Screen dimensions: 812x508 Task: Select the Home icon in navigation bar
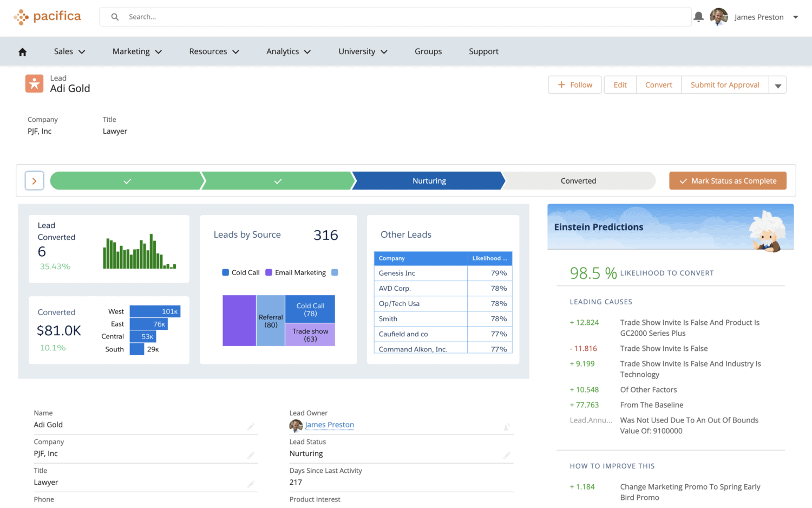tap(22, 51)
